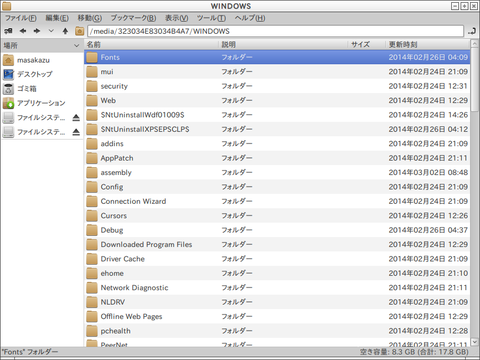Click the Downloaded Program Files folder icon

click(92, 244)
